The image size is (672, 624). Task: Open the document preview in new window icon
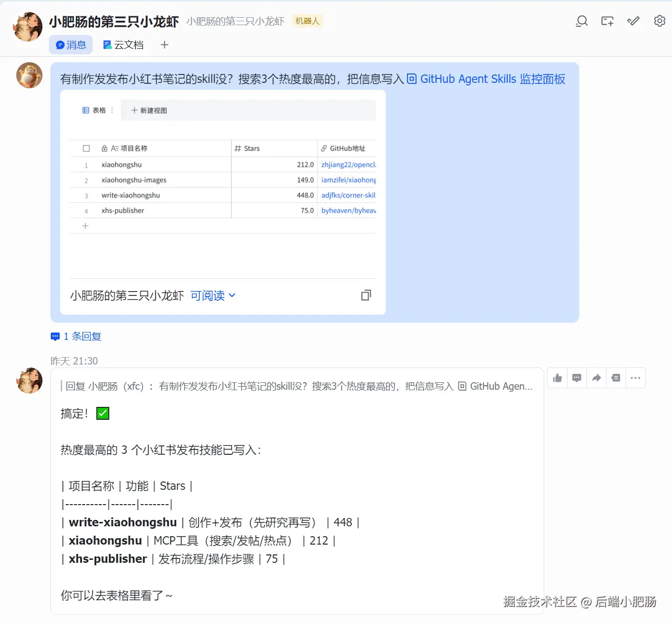(x=366, y=295)
